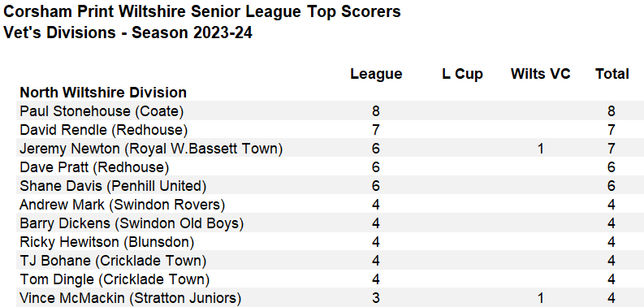The image size is (644, 307).
Task: Click Jeremy Newton (Royal W.Bassett Town) entry
Action: 151,149
